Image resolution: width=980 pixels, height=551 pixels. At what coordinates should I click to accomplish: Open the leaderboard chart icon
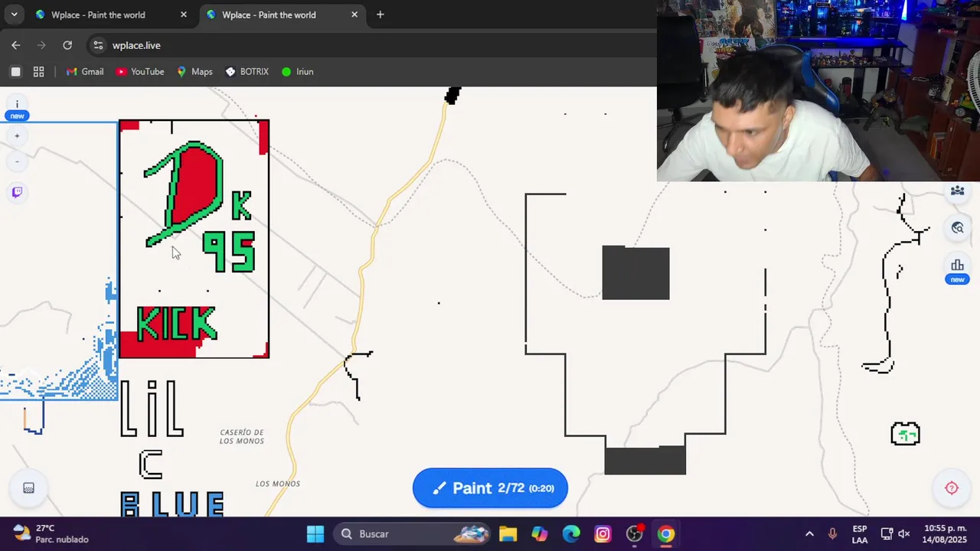(x=957, y=266)
